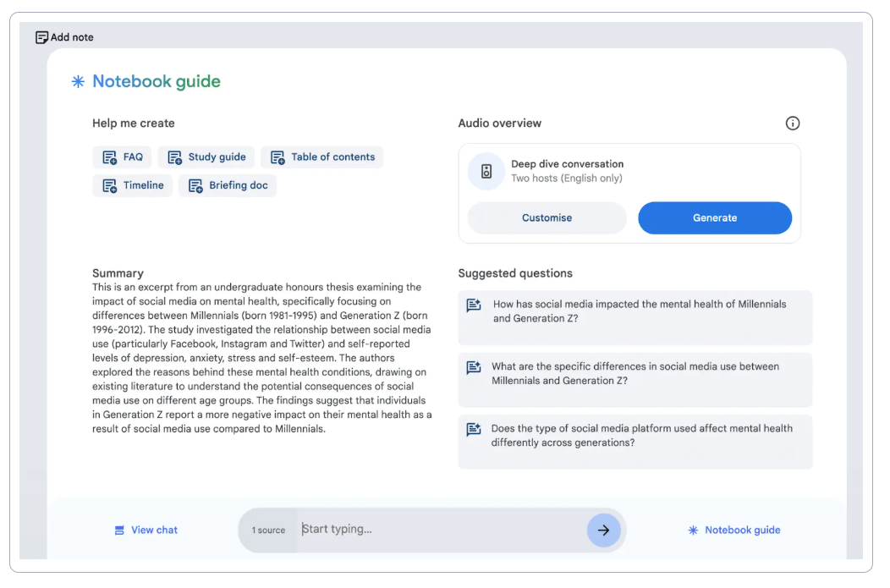The width and height of the screenshot is (890, 588).
Task: Click the sparkle icon next to Notebook guide
Action: 77,81
